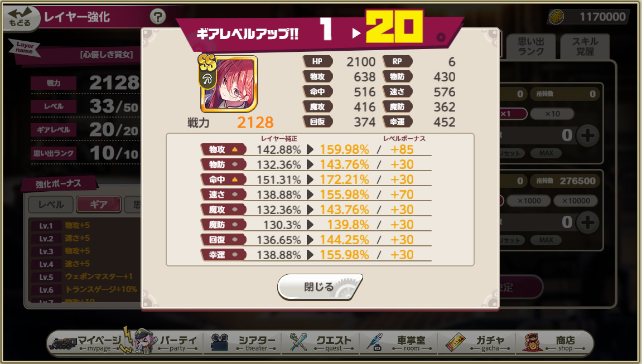
Task: Close the dialog with 閉じる button
Action: [320, 287]
